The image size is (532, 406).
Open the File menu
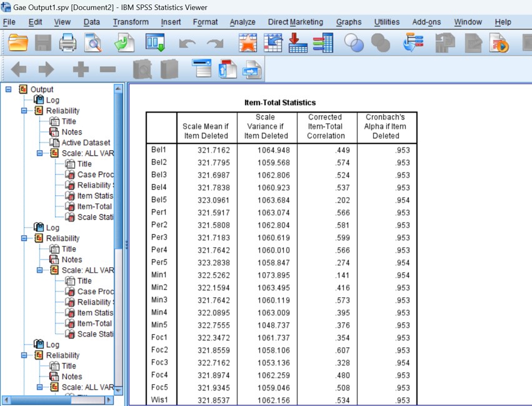tap(9, 22)
